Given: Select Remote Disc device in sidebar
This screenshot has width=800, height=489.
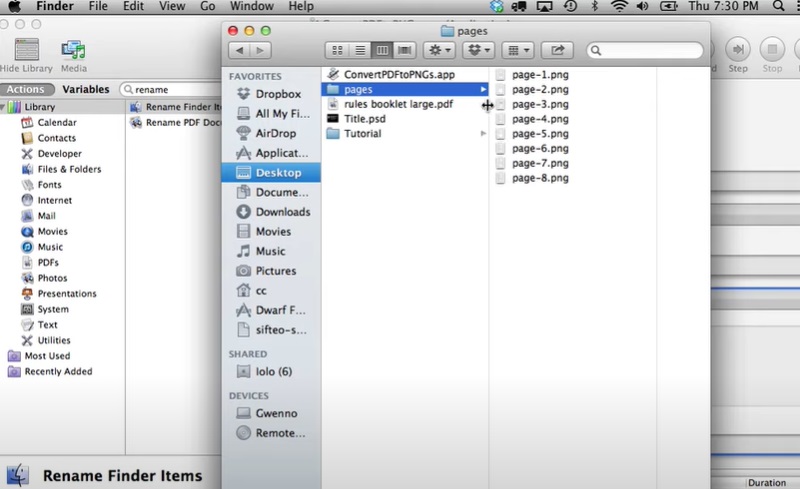Looking at the screenshot, I should tap(271, 433).
